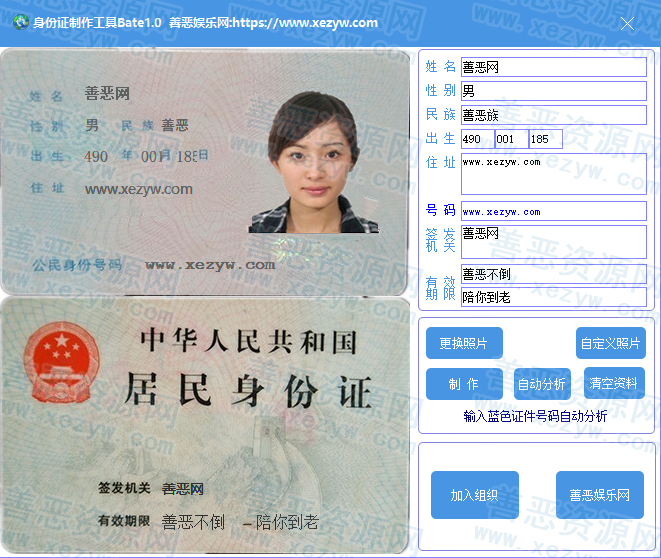Focus the 住址 address text area
661x558 pixels.
coord(553,175)
